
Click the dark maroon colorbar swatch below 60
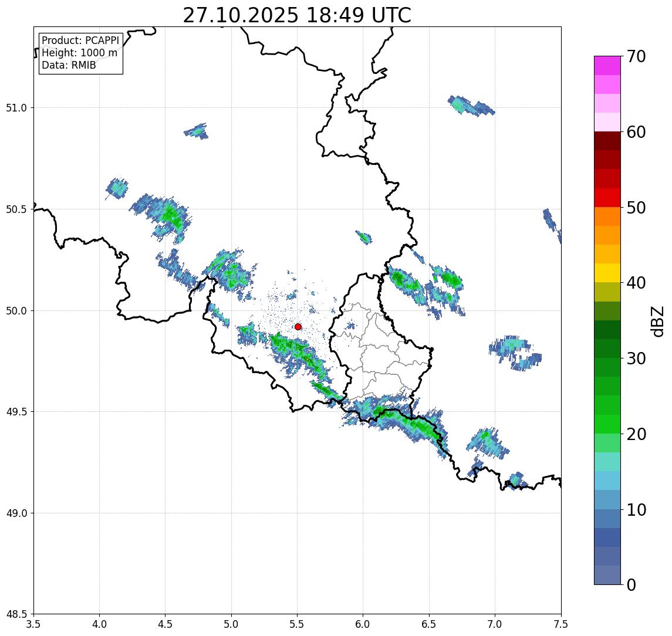pyautogui.click(x=607, y=141)
